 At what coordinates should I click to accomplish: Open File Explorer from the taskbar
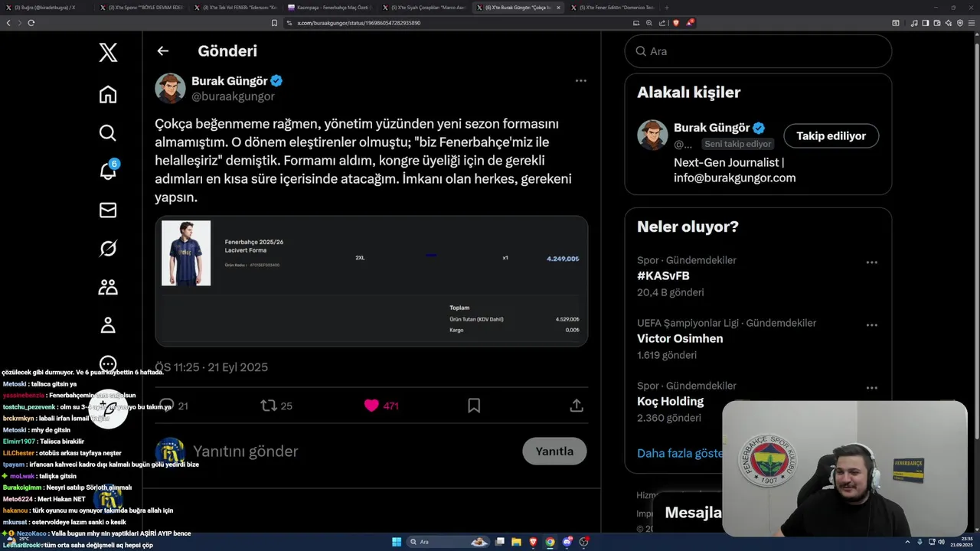pyautogui.click(x=517, y=542)
